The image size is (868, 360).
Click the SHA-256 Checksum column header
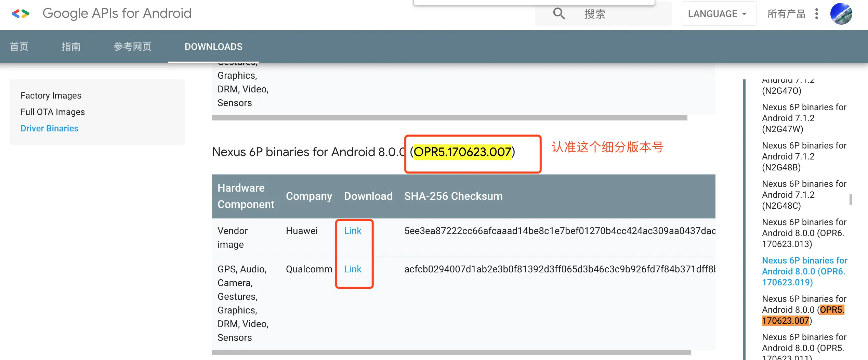[x=453, y=196]
